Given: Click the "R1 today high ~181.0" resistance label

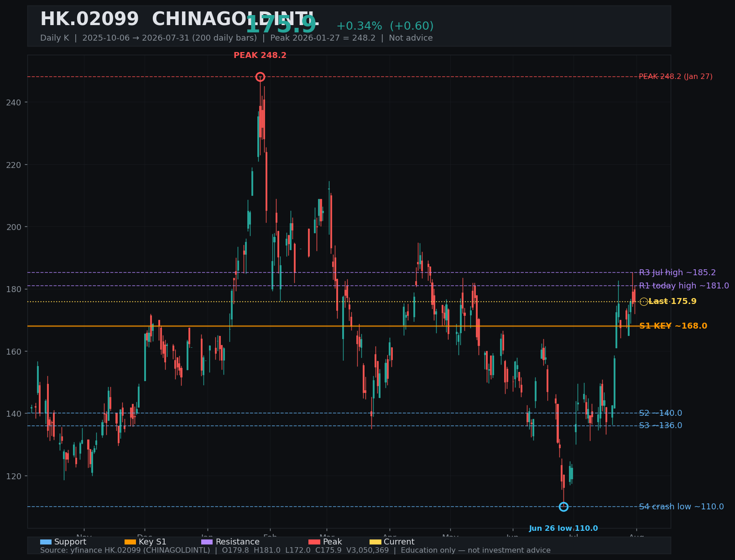Looking at the screenshot, I should (684, 286).
